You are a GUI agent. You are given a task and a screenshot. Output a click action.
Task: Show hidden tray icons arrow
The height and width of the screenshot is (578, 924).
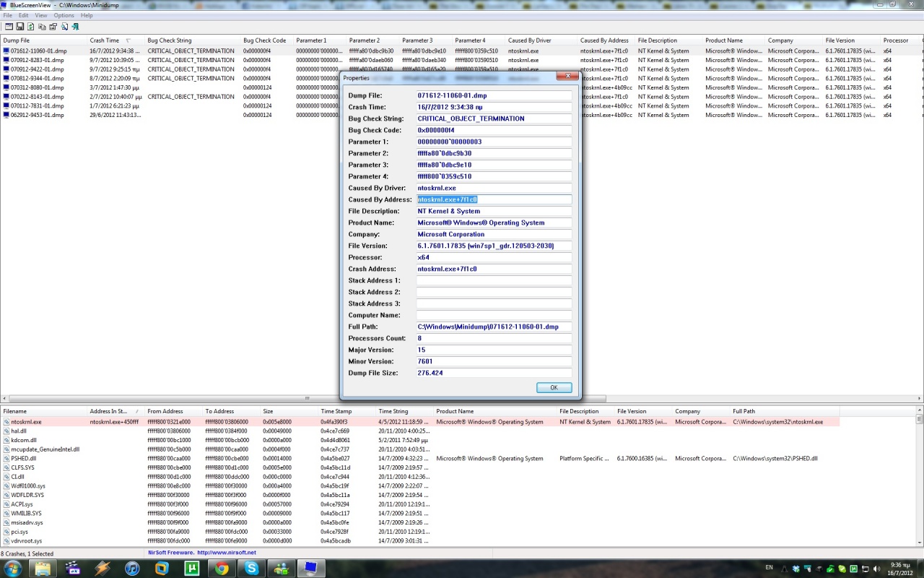tap(784, 569)
